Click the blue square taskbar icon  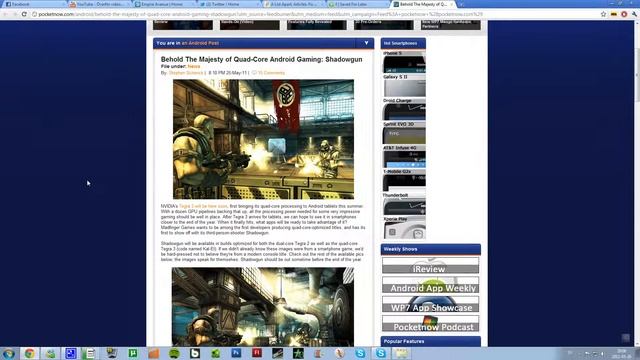coord(71,353)
